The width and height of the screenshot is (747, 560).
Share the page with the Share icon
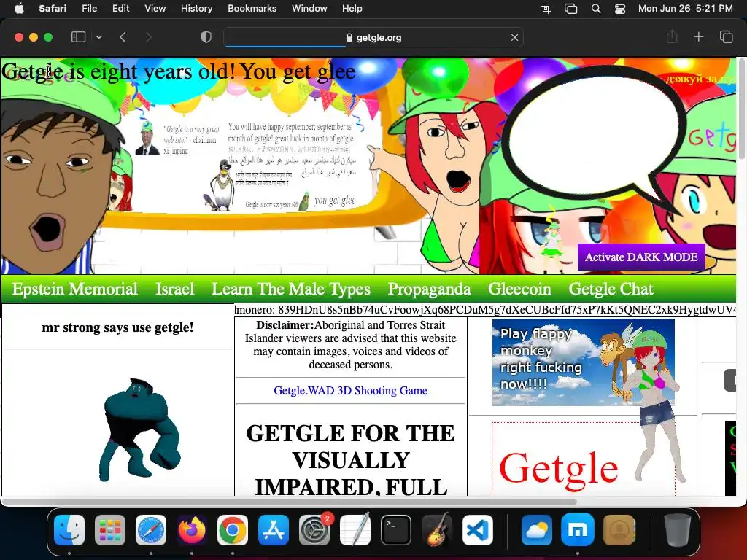coord(672,36)
